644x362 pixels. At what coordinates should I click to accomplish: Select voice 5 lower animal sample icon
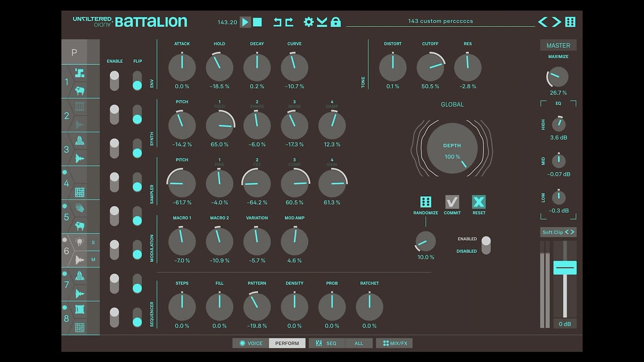80,225
